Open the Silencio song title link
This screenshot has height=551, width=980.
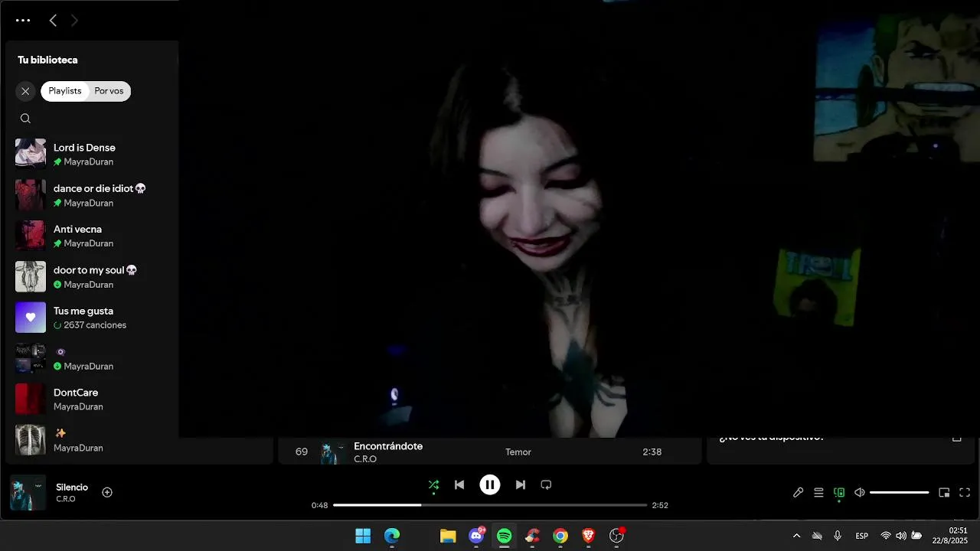[72, 487]
